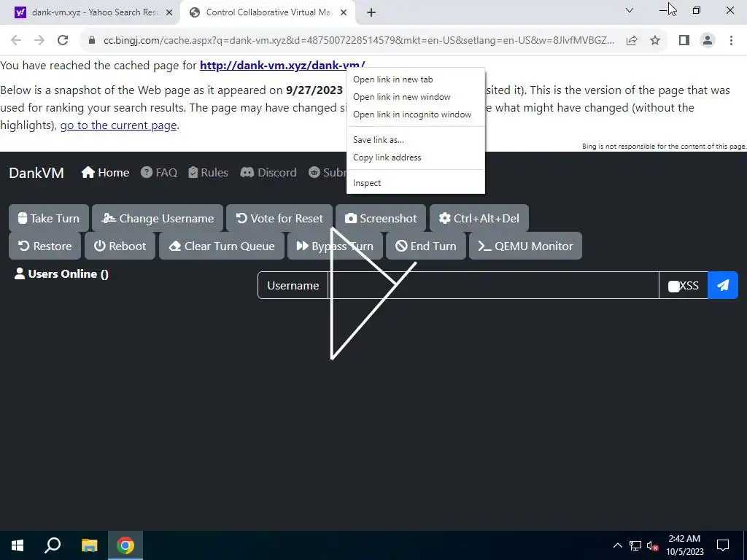Open network status tray icon
Viewport: 747px width, 560px height.
(x=635, y=545)
